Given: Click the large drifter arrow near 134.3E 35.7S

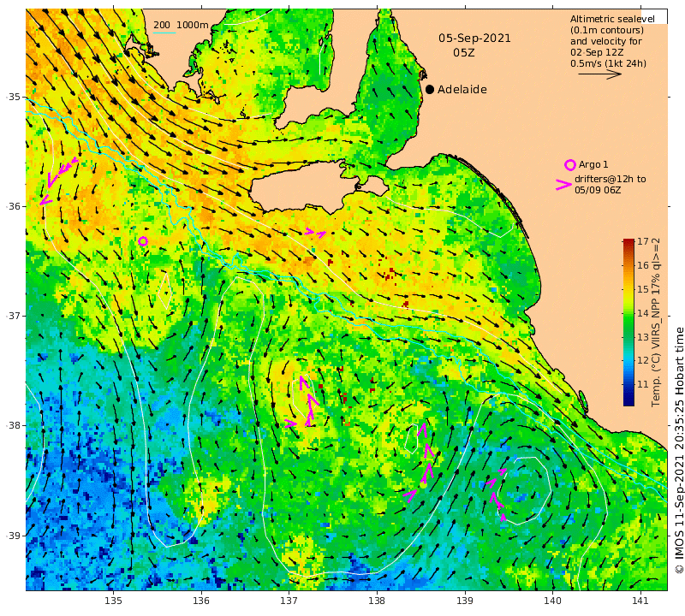Looking at the screenshot, I should (x=53, y=180).
